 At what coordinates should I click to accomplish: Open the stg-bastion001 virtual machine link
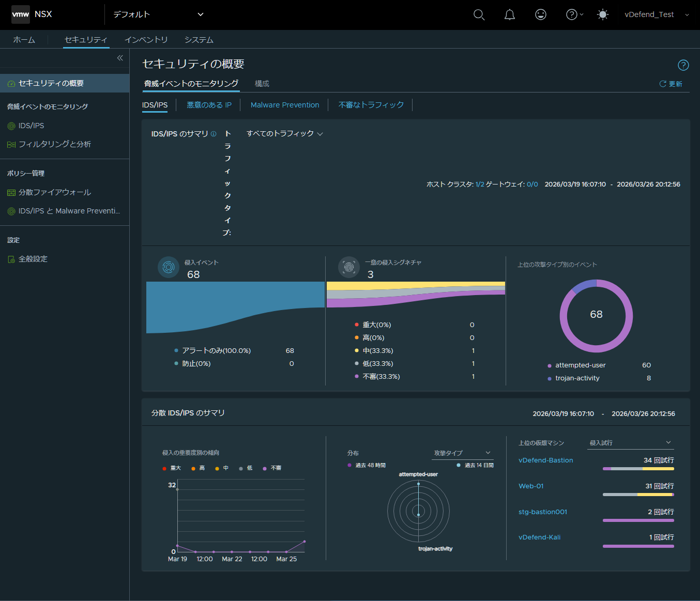tap(543, 512)
